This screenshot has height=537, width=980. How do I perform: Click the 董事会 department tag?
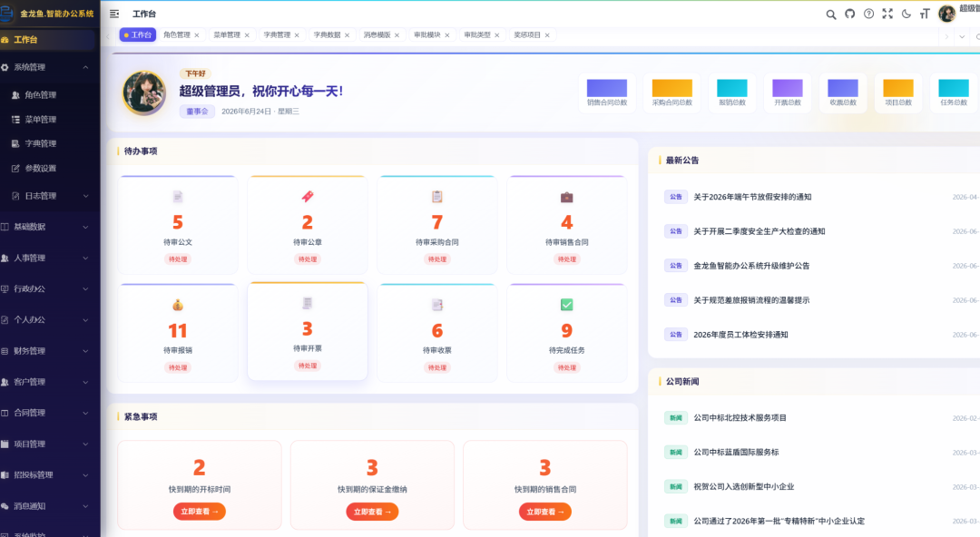pos(198,112)
